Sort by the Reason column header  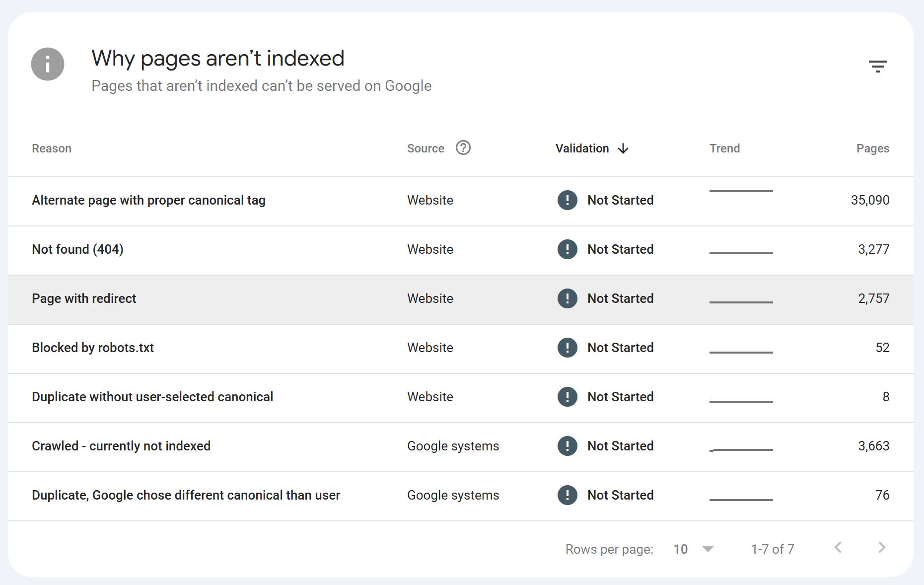[x=52, y=148]
